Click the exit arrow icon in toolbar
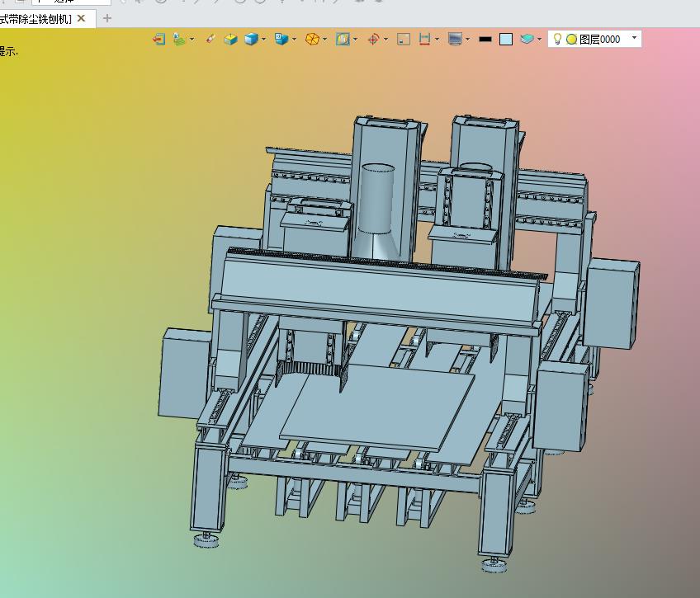700x598 pixels. click(159, 40)
